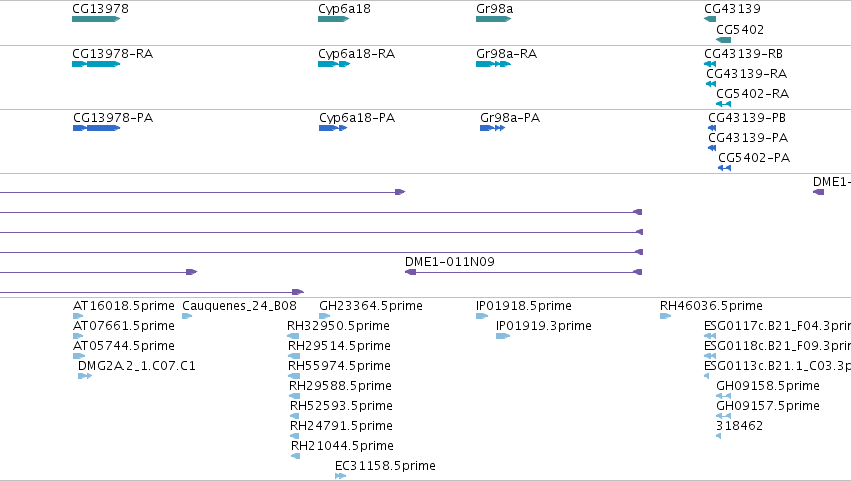The width and height of the screenshot is (851, 481).
Task: Select the GH23364.5prime EST label
Action: coord(371,306)
